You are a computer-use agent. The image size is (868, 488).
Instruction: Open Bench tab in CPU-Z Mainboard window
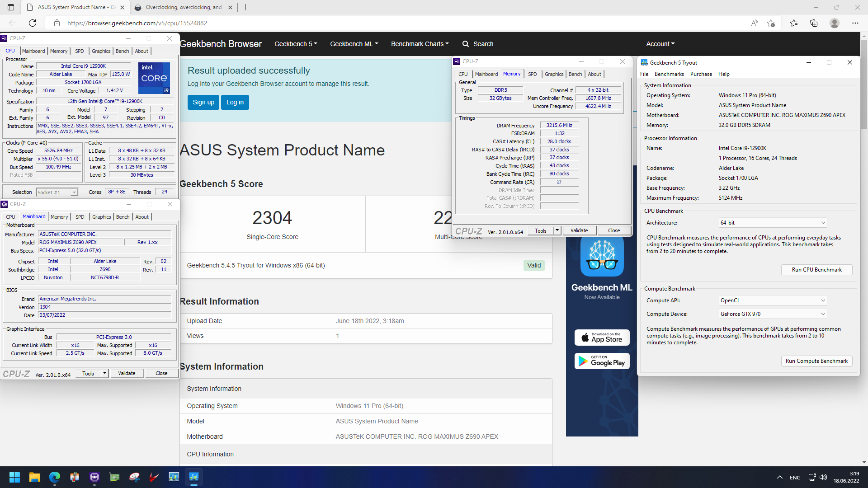pos(123,217)
